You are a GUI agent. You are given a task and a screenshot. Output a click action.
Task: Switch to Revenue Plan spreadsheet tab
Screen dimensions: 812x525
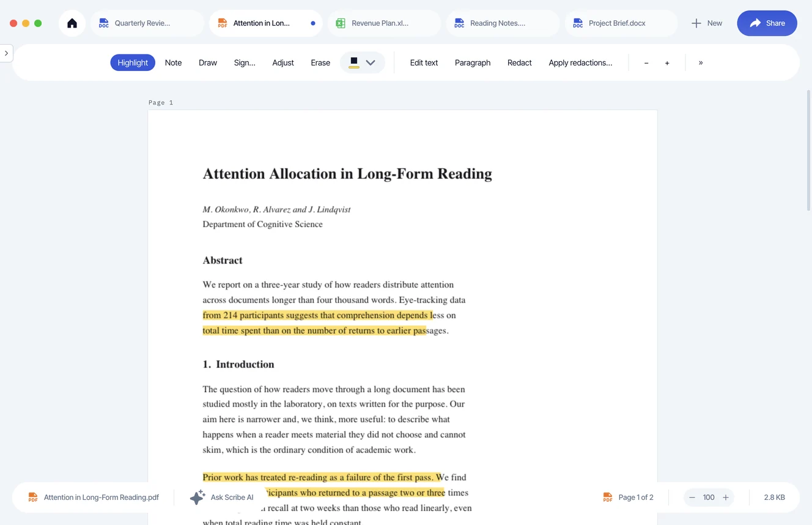coord(384,23)
